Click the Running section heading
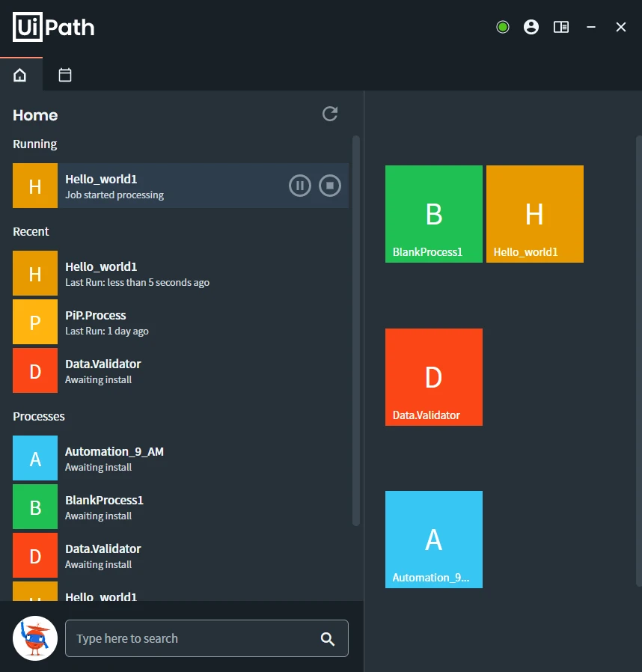This screenshot has height=672, width=642. tap(34, 144)
